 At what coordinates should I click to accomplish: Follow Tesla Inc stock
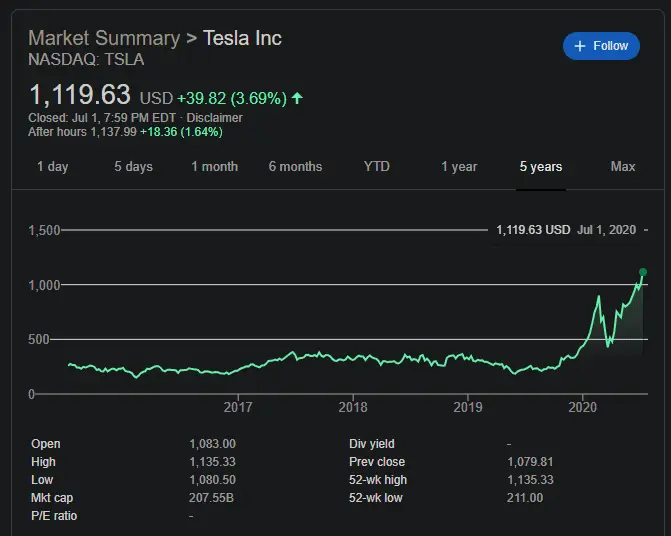point(601,46)
